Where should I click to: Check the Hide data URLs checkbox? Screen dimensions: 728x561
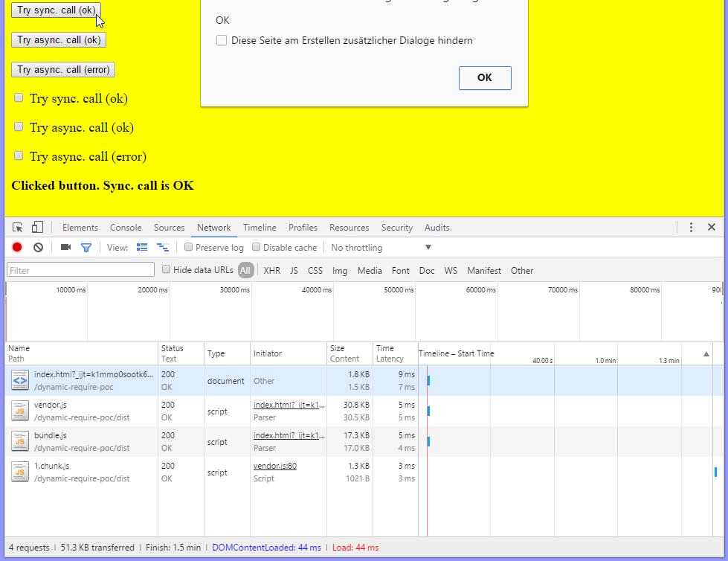pyautogui.click(x=167, y=269)
